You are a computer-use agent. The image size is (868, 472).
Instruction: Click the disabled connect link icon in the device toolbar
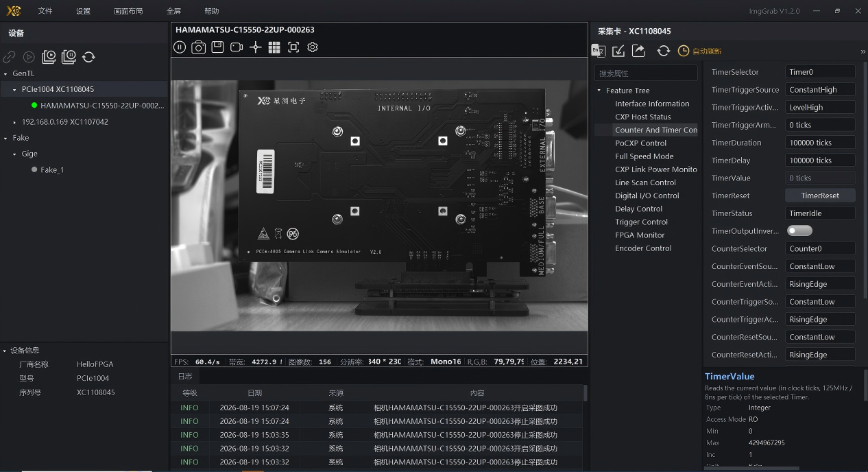[9, 58]
